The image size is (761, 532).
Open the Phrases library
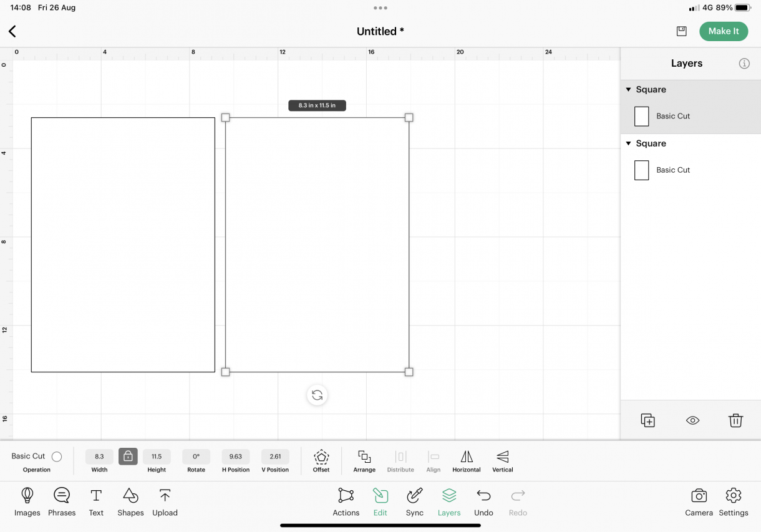pos(62,502)
